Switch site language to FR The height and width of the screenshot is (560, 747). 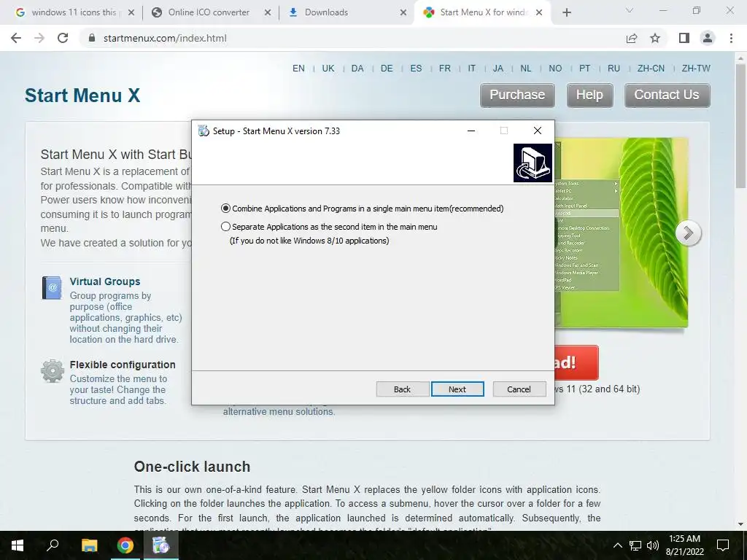(445, 69)
